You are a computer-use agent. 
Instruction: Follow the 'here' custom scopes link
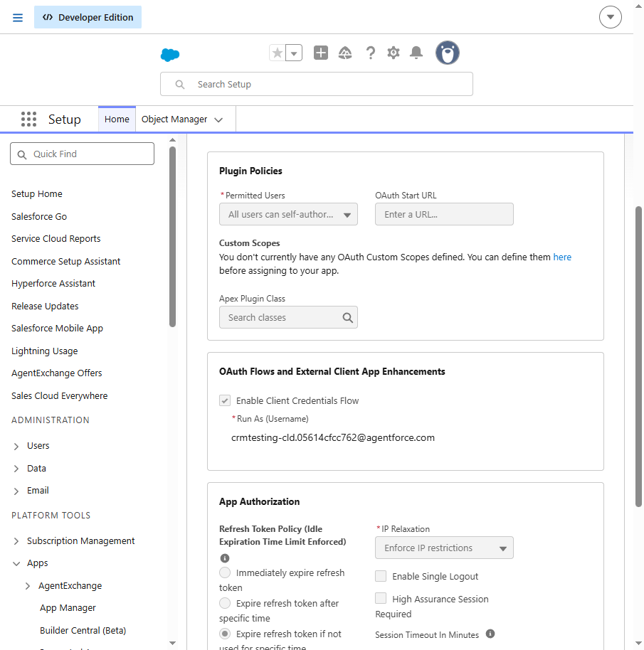tap(562, 257)
